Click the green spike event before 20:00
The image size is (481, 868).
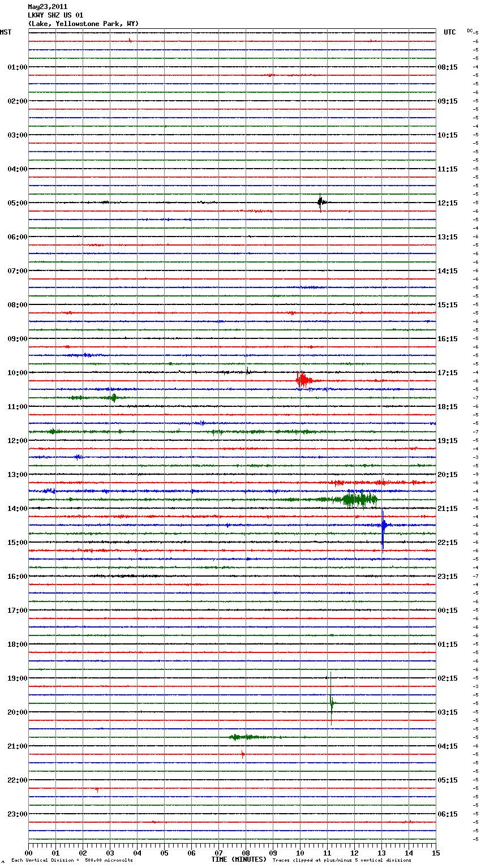click(x=332, y=700)
